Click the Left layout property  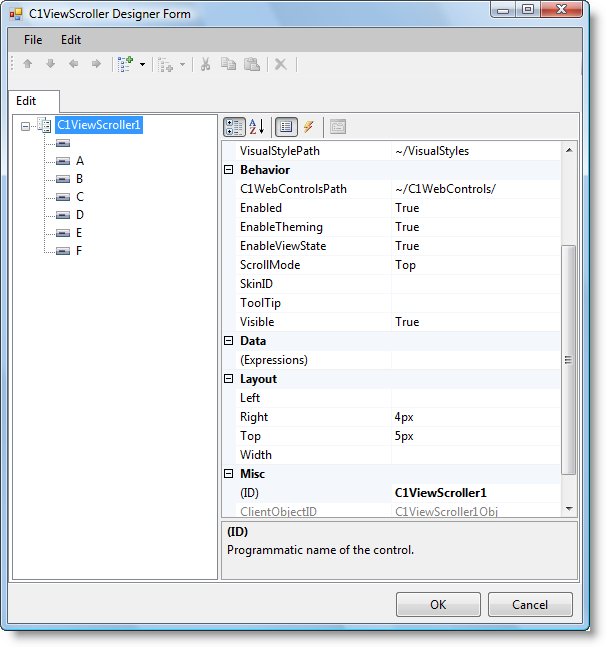398,398
